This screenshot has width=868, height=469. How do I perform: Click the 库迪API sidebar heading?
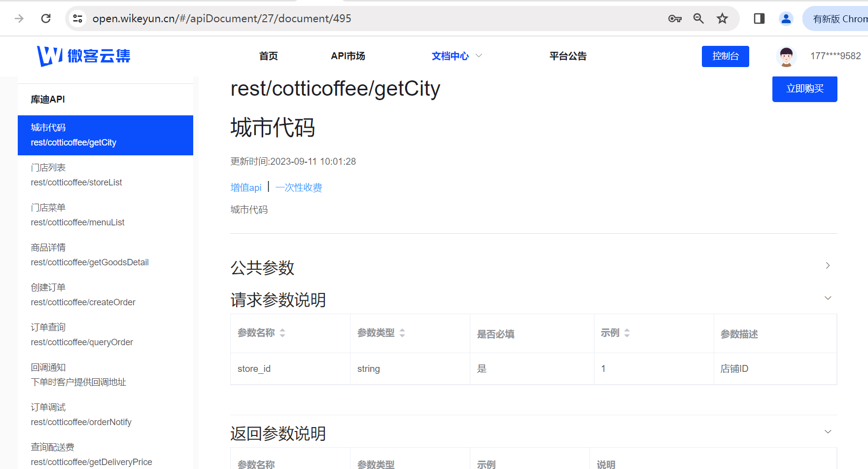coord(48,99)
